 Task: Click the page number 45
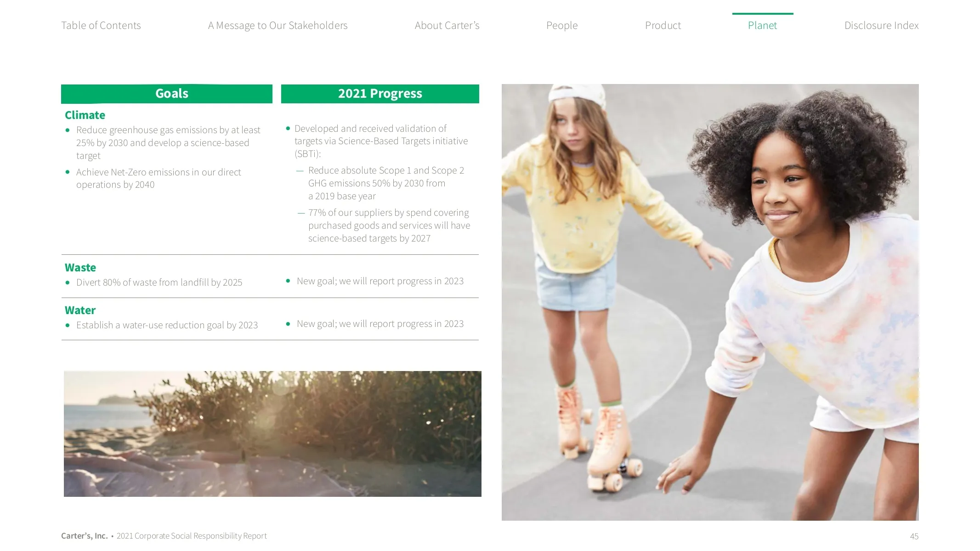[x=914, y=536]
